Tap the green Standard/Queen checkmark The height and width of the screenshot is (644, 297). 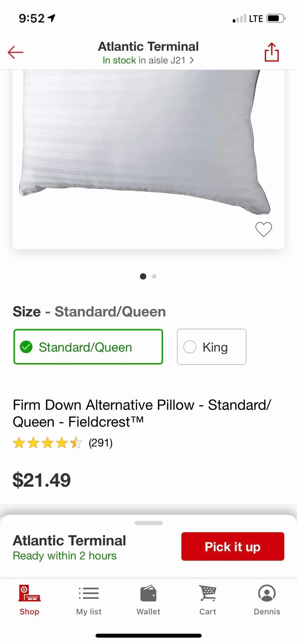26,347
